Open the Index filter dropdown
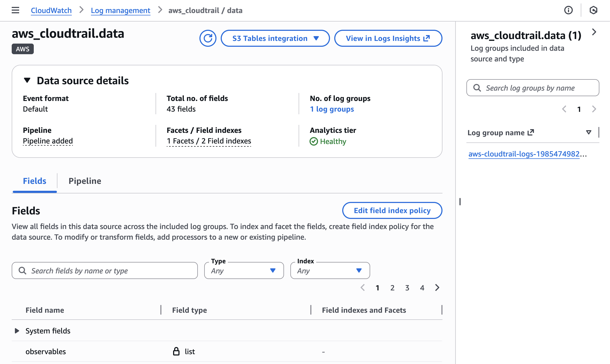This screenshot has height=364, width=610. tap(330, 271)
